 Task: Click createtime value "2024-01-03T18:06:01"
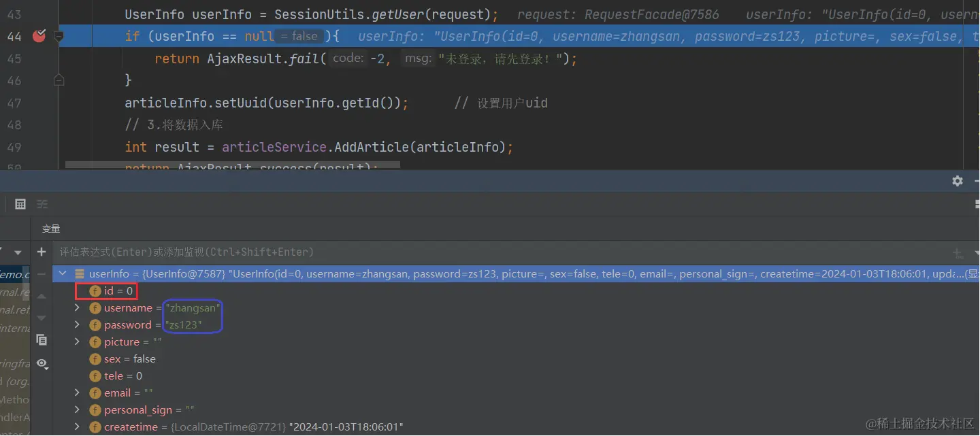pos(346,427)
